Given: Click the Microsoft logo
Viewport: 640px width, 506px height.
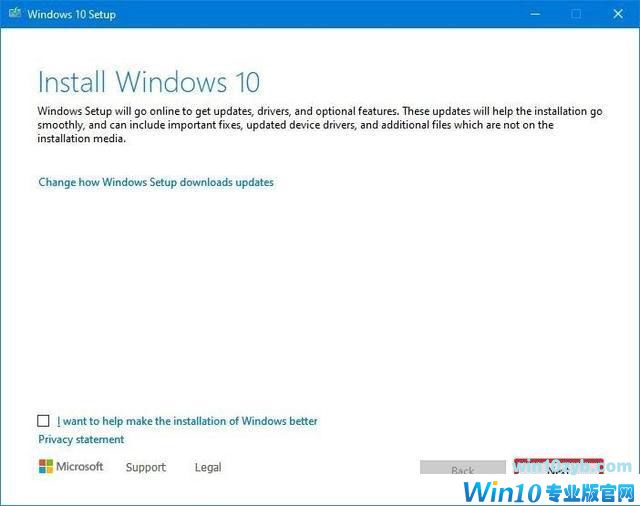Looking at the screenshot, I should [x=71, y=466].
